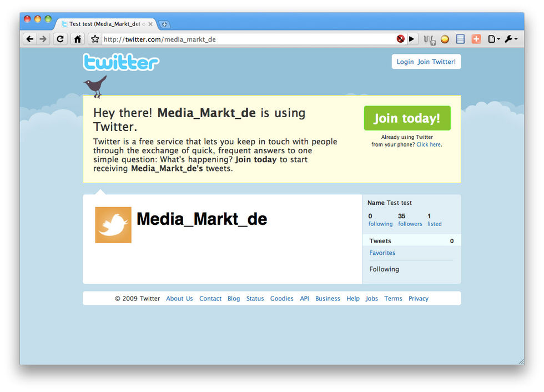The height and width of the screenshot is (392, 544).
Task: Open the Business footer link
Action: click(328, 298)
